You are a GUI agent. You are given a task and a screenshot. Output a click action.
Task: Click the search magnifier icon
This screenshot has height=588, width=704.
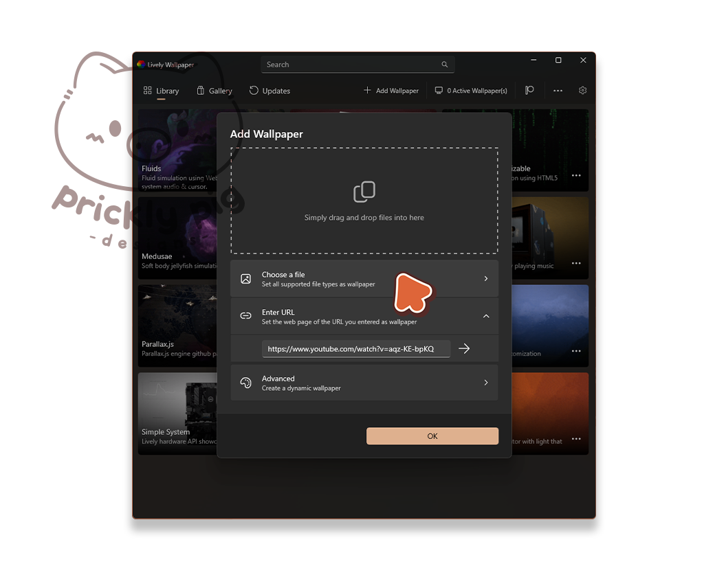click(445, 65)
